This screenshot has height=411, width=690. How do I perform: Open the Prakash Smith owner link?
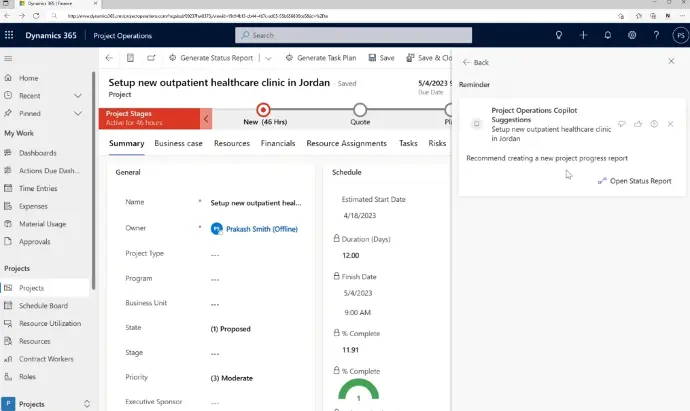(x=262, y=229)
